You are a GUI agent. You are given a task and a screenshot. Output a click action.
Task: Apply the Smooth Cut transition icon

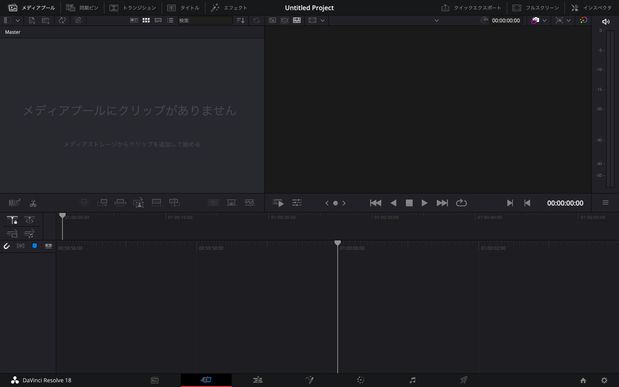[249, 203]
